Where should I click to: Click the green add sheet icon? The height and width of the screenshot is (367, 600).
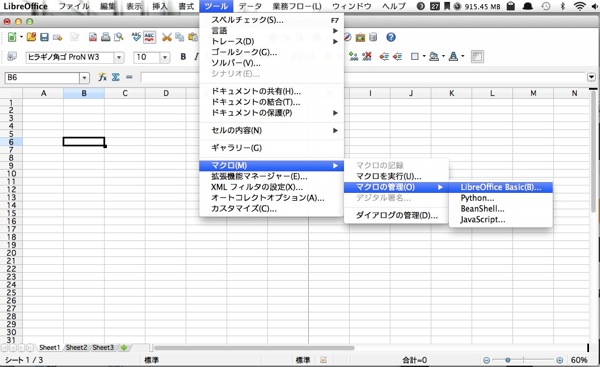(124, 347)
